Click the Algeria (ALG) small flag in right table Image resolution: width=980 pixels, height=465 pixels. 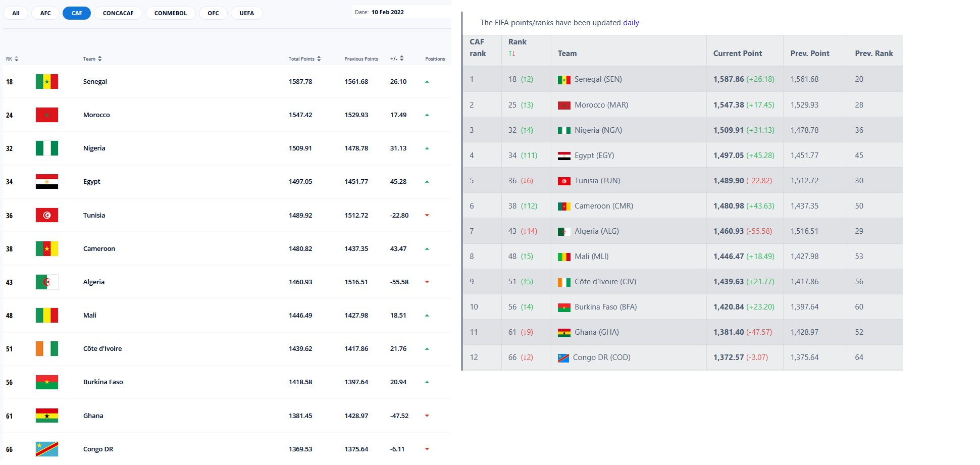[x=564, y=231]
